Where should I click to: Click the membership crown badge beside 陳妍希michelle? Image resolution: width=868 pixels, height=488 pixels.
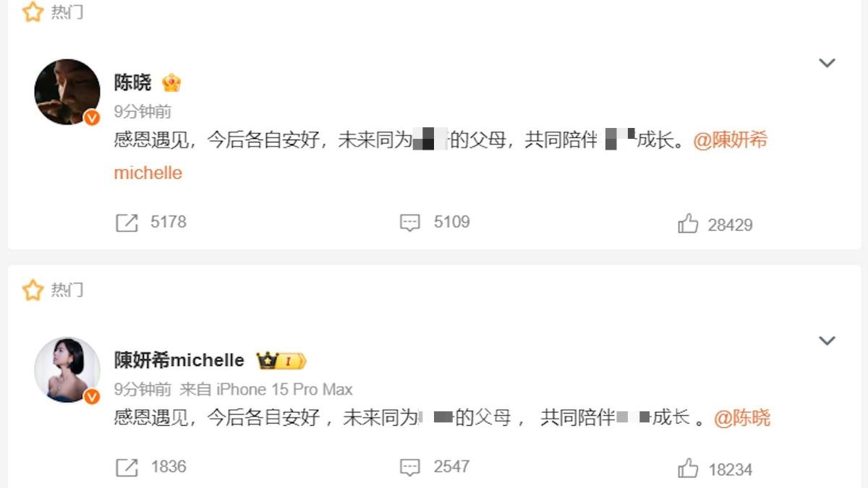[x=282, y=359]
